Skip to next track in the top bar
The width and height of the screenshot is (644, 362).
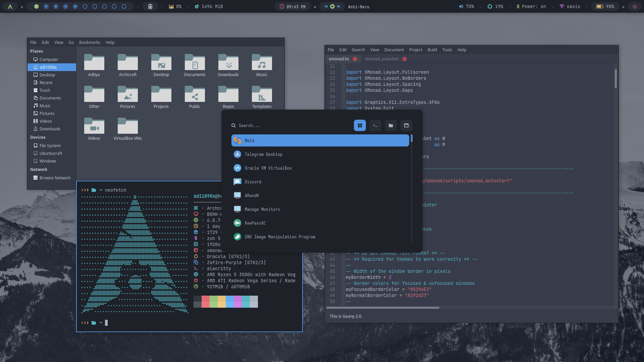click(339, 6)
